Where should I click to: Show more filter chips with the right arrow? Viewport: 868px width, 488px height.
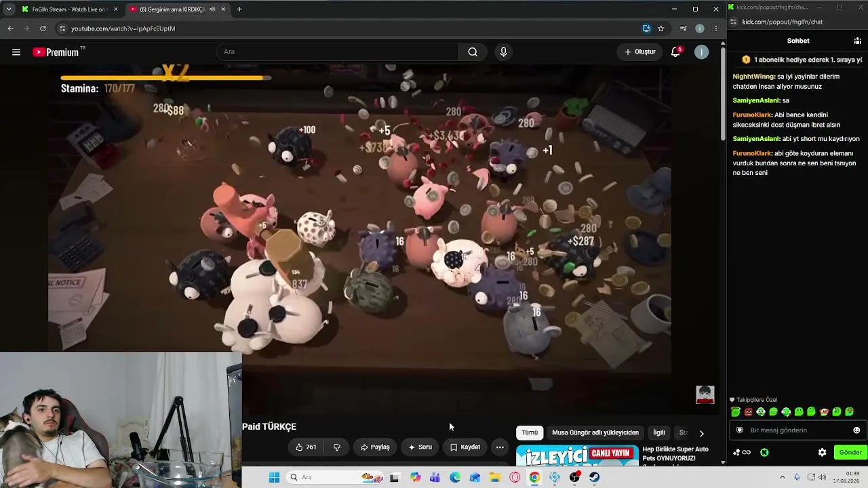[x=701, y=433]
